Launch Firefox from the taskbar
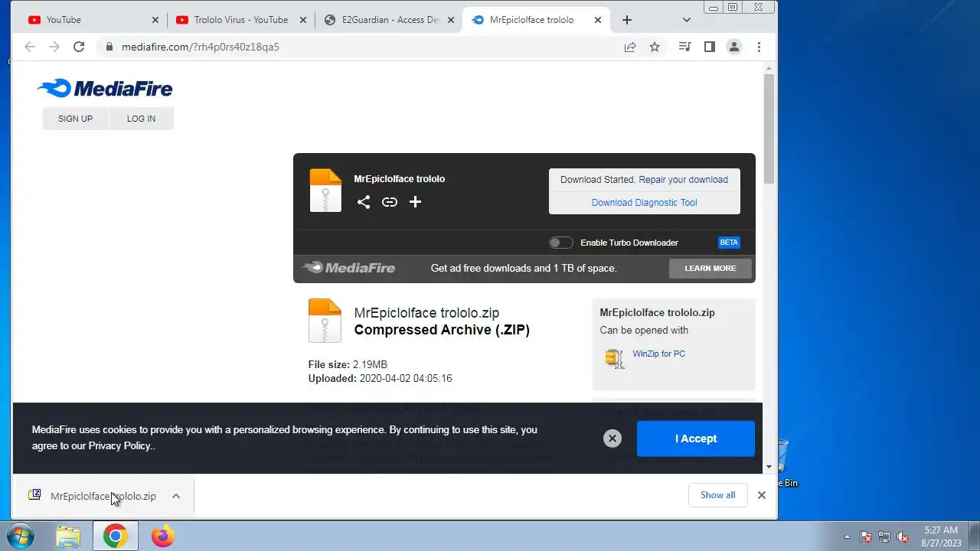 tap(162, 536)
